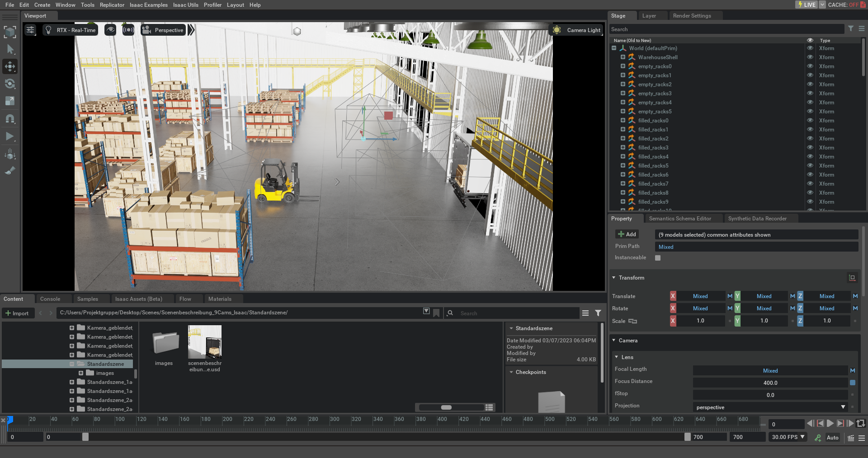This screenshot has width=868, height=458.
Task: Expand the empty_racks0 tree item
Action: [x=623, y=66]
